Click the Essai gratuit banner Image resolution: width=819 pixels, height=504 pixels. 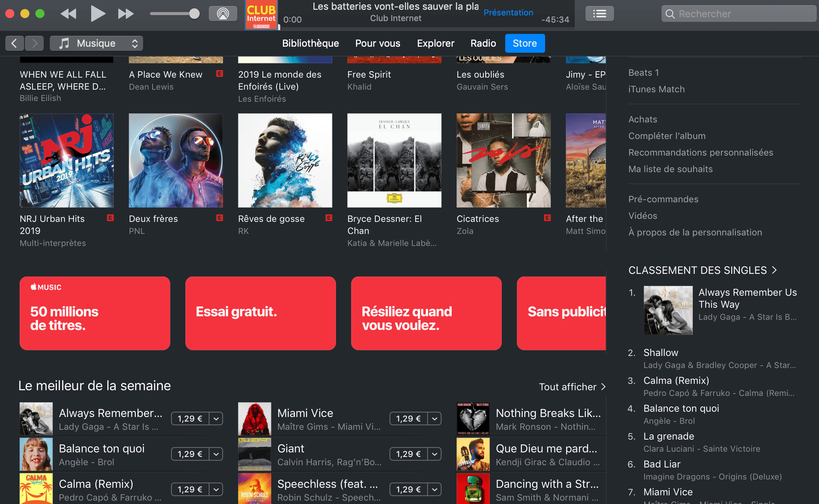click(x=261, y=313)
